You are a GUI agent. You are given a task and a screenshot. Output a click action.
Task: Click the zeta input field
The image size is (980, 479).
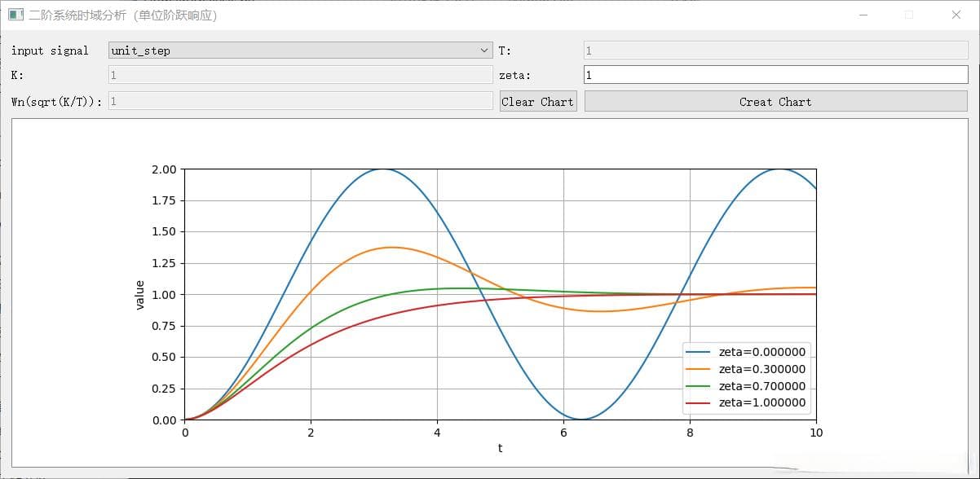point(775,75)
